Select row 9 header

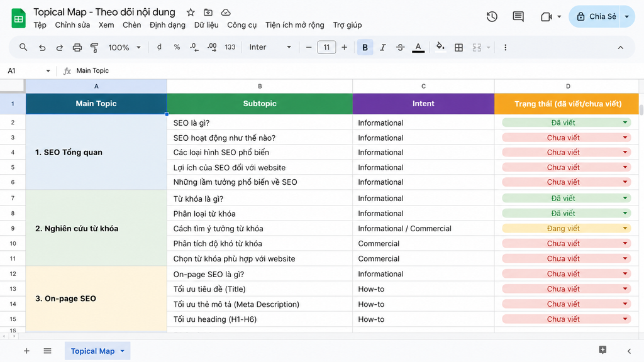tap(13, 228)
